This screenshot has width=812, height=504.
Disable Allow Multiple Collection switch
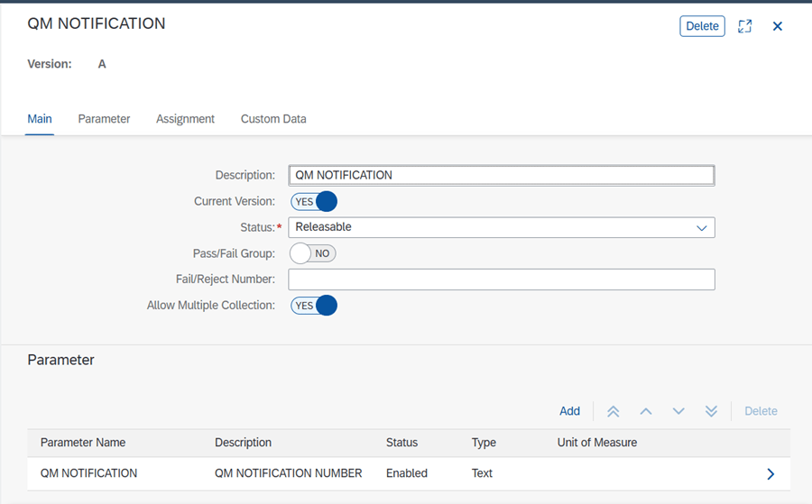314,306
